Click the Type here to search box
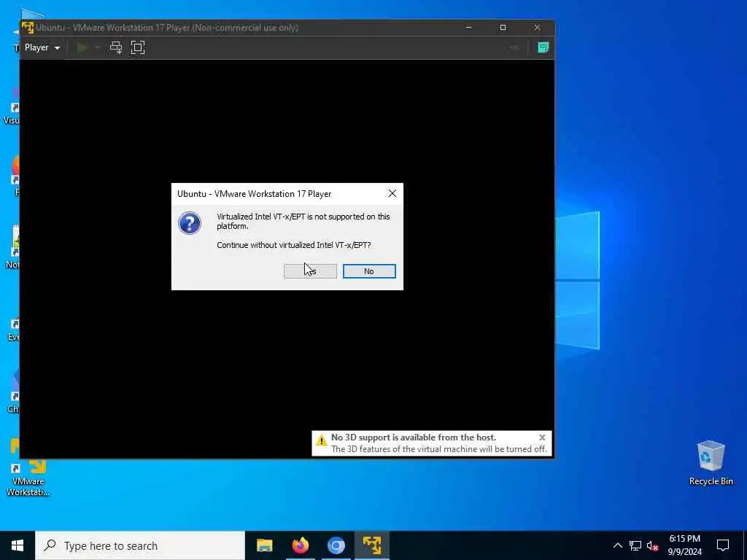 click(140, 545)
